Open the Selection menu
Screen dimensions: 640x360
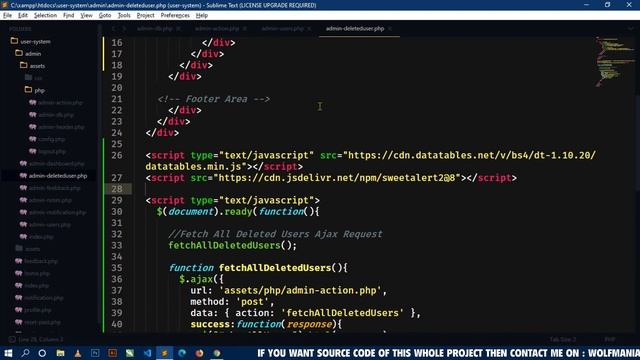(45, 16)
